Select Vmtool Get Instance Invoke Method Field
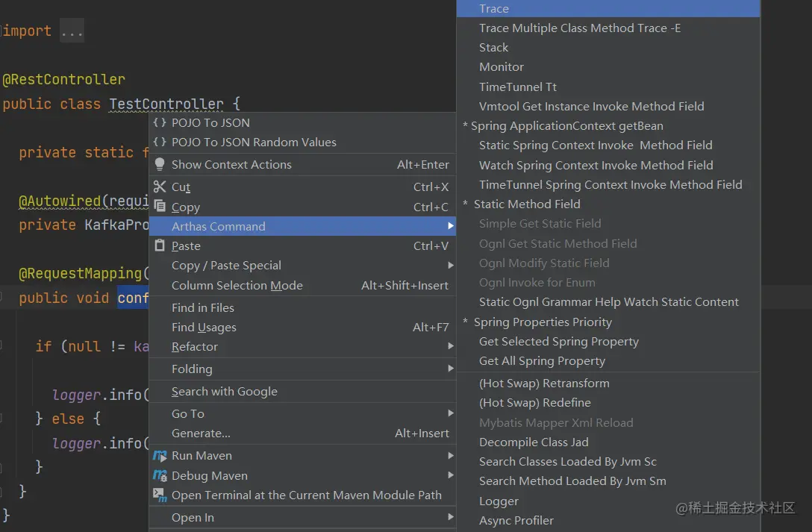Image resolution: width=812 pixels, height=532 pixels. pos(608,106)
